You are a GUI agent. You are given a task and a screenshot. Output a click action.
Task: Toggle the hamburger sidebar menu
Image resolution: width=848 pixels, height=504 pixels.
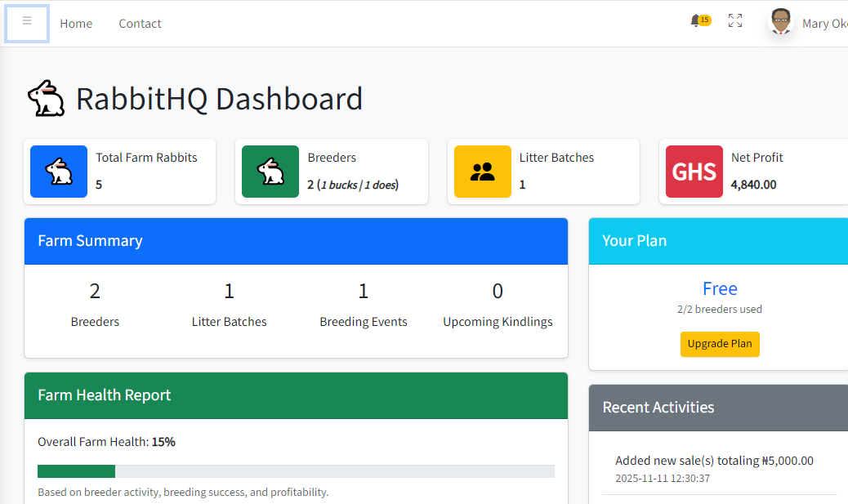(27, 23)
